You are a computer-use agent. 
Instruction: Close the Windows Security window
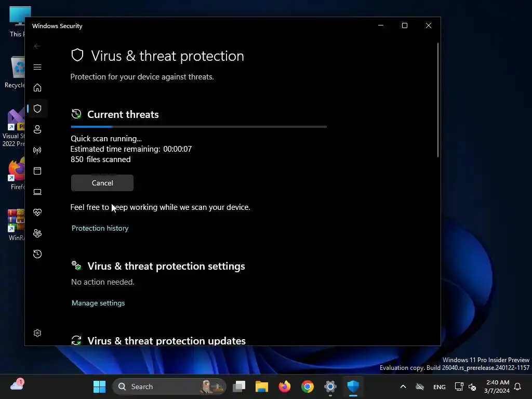(x=429, y=25)
